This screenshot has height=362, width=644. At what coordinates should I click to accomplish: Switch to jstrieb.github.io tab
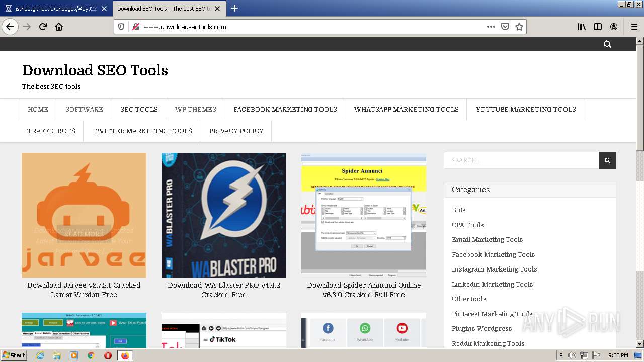point(55,8)
